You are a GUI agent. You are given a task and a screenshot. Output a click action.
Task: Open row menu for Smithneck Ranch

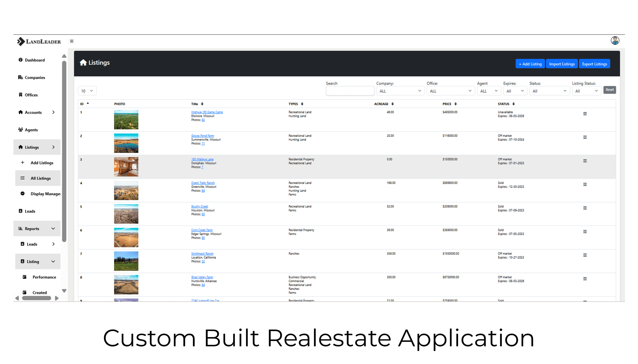coord(585,255)
